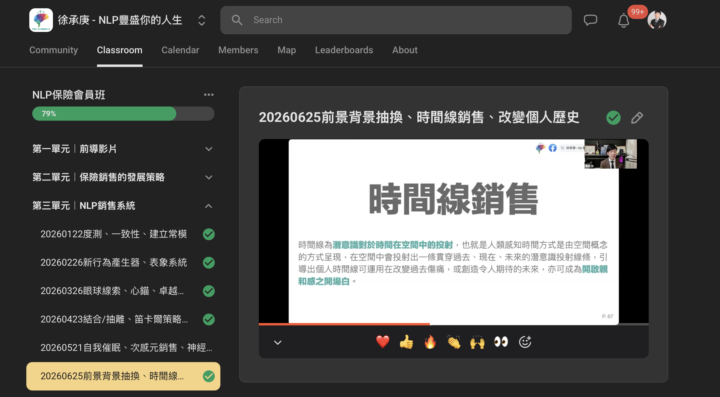Click the 99+ notification badge
The image size is (720, 397).
point(637,12)
